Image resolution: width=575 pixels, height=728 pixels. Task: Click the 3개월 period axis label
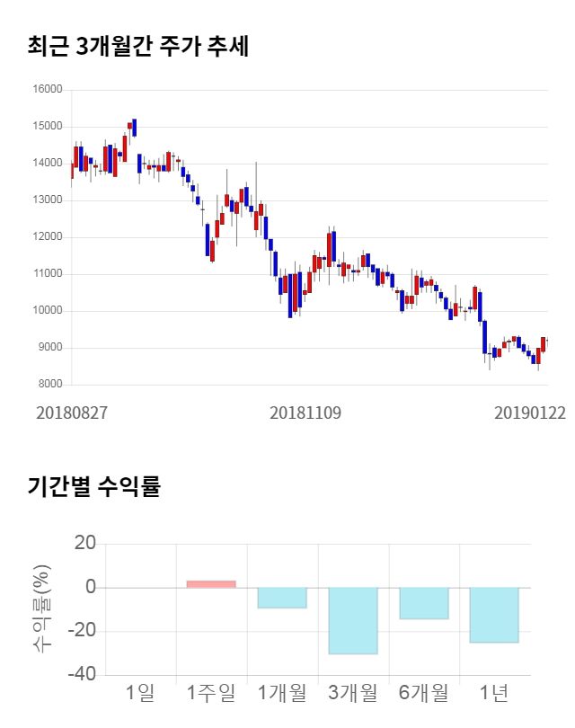[x=353, y=692]
